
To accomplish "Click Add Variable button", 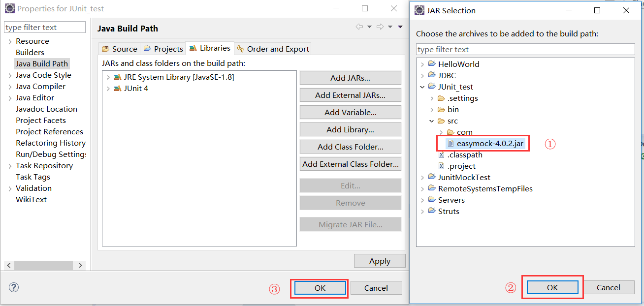I will (x=351, y=112).
